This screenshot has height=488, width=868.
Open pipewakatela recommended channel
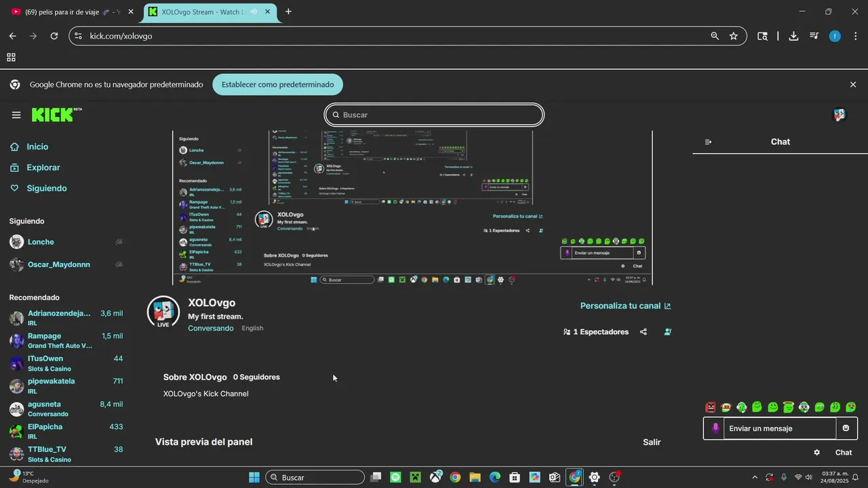66,386
